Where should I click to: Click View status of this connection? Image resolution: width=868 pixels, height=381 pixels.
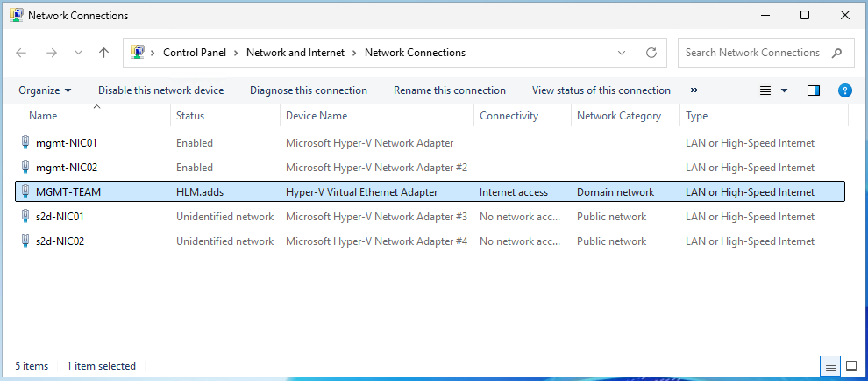point(601,90)
